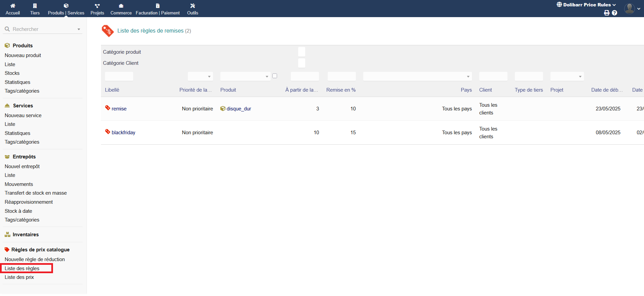Click the Outils tools icon
Viewport: 644px width, 296px height.
coord(193,6)
